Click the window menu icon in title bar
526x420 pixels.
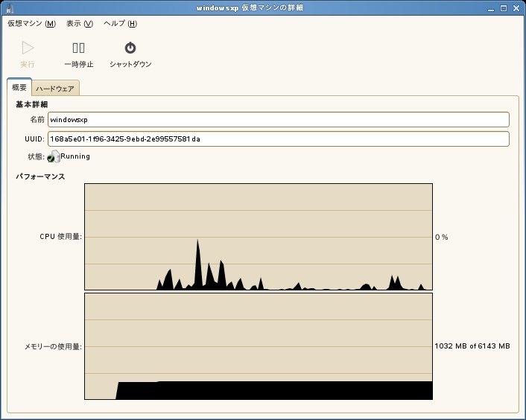coord(10,8)
